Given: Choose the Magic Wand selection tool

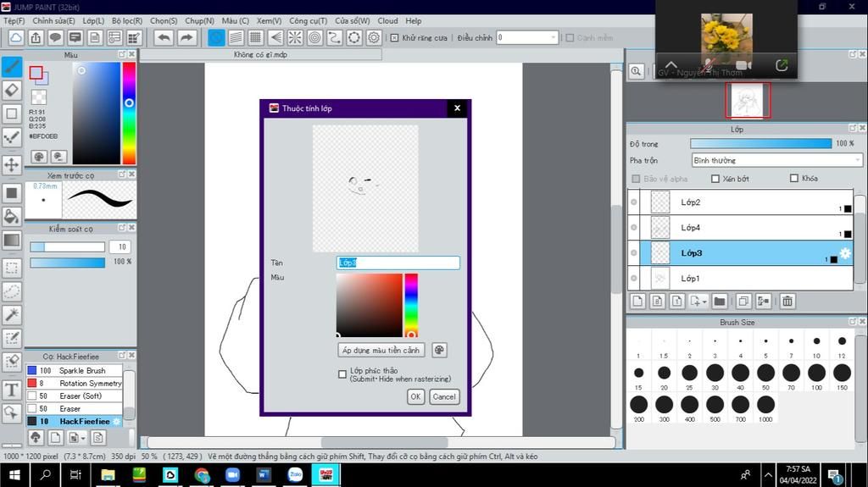Looking at the screenshot, I should tap(12, 315).
